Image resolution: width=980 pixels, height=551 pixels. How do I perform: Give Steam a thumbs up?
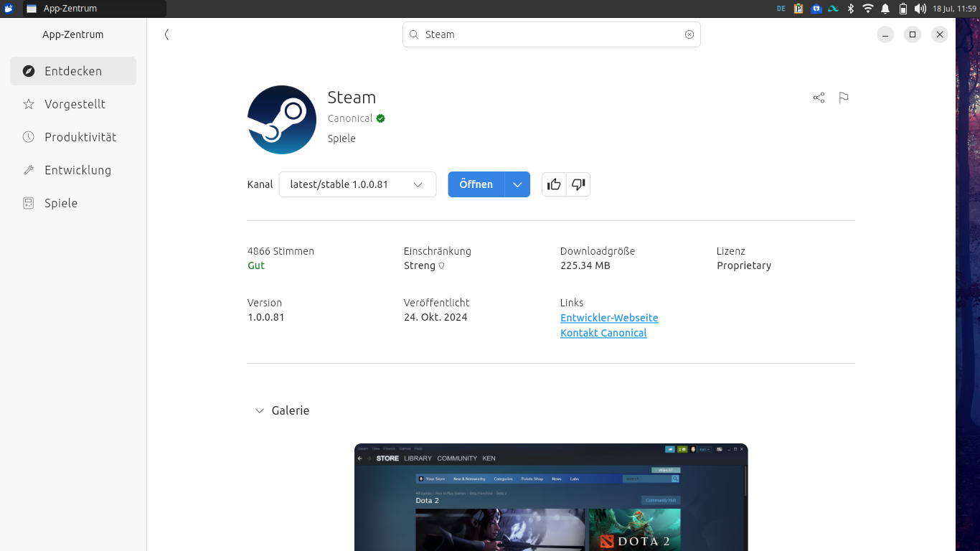554,184
